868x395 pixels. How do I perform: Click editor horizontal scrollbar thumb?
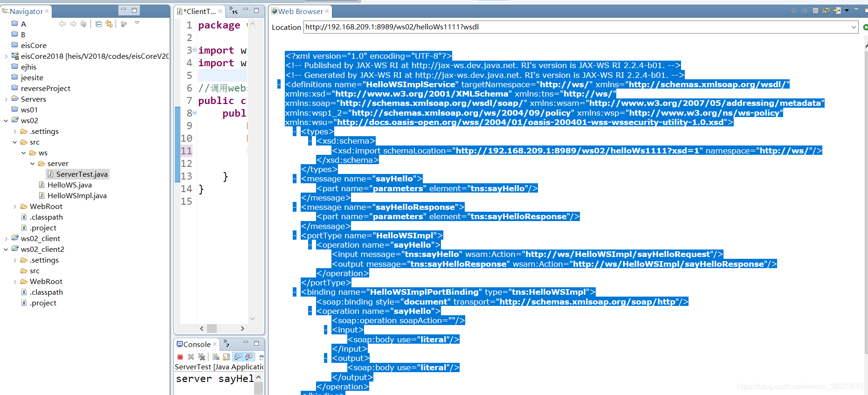tap(212, 328)
